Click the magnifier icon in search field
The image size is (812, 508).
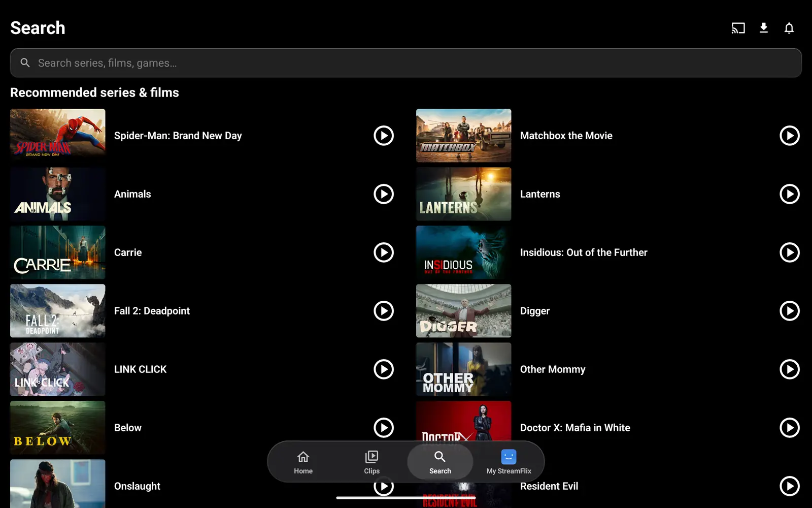point(25,62)
